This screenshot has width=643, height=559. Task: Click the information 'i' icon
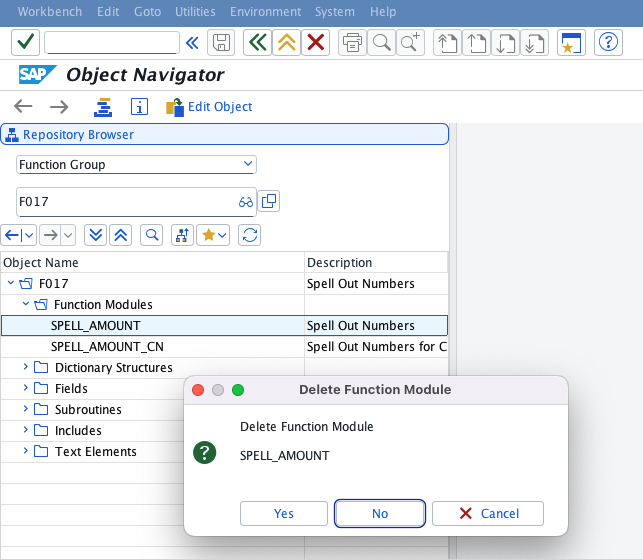coord(139,107)
